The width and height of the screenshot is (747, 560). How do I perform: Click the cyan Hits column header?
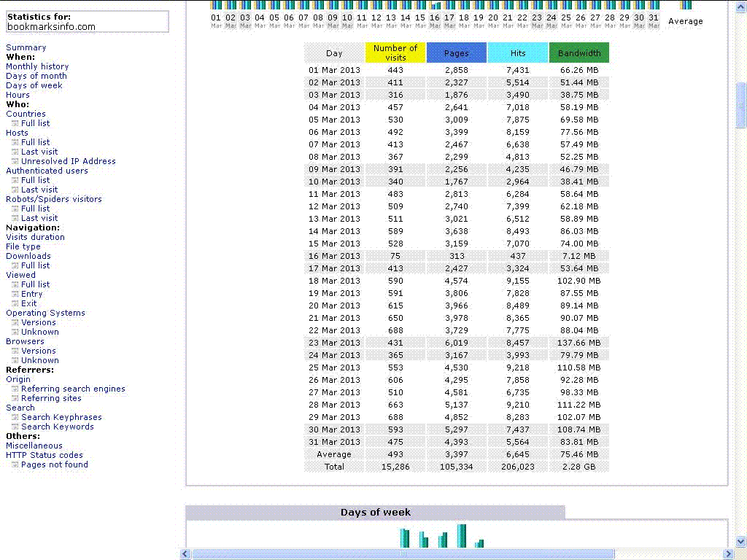pos(517,52)
